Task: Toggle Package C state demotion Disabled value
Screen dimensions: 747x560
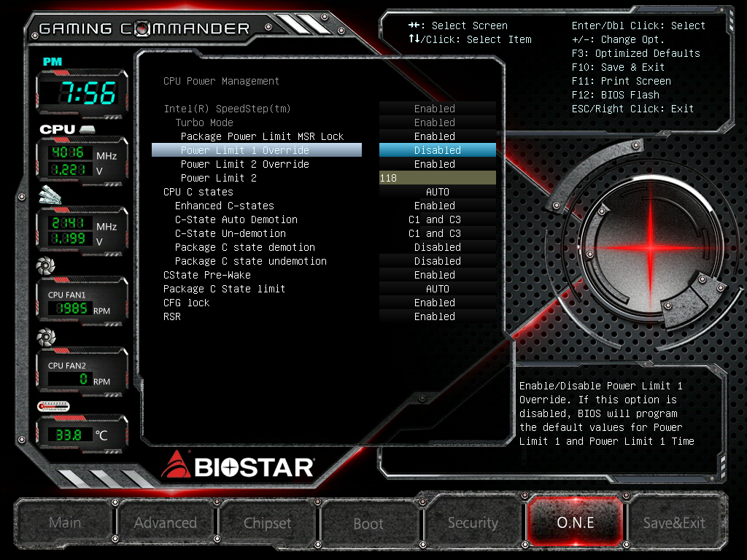Action: [438, 247]
